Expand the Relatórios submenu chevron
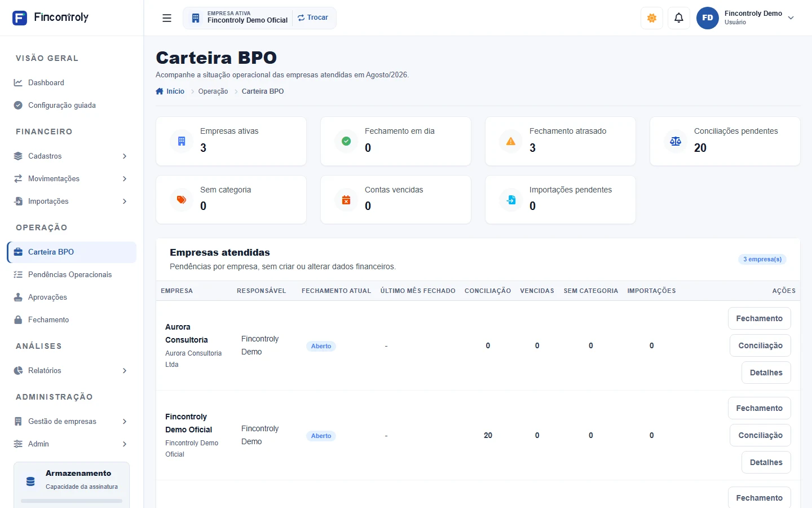 click(125, 371)
